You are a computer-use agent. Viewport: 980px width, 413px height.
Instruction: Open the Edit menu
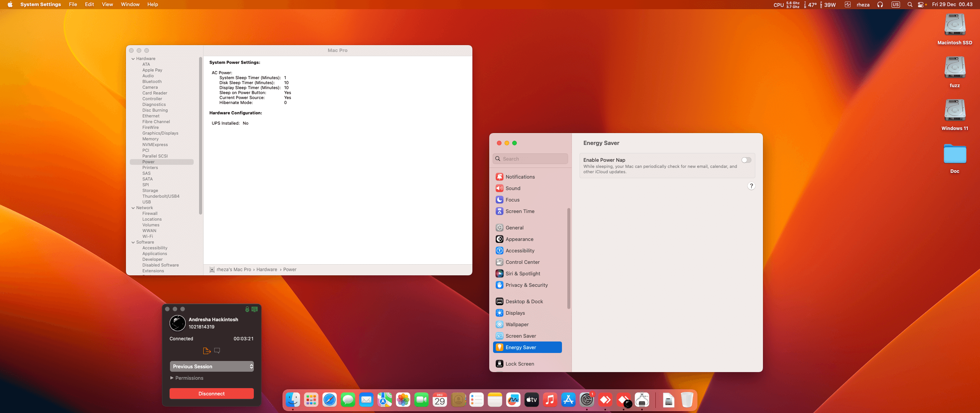coord(89,5)
